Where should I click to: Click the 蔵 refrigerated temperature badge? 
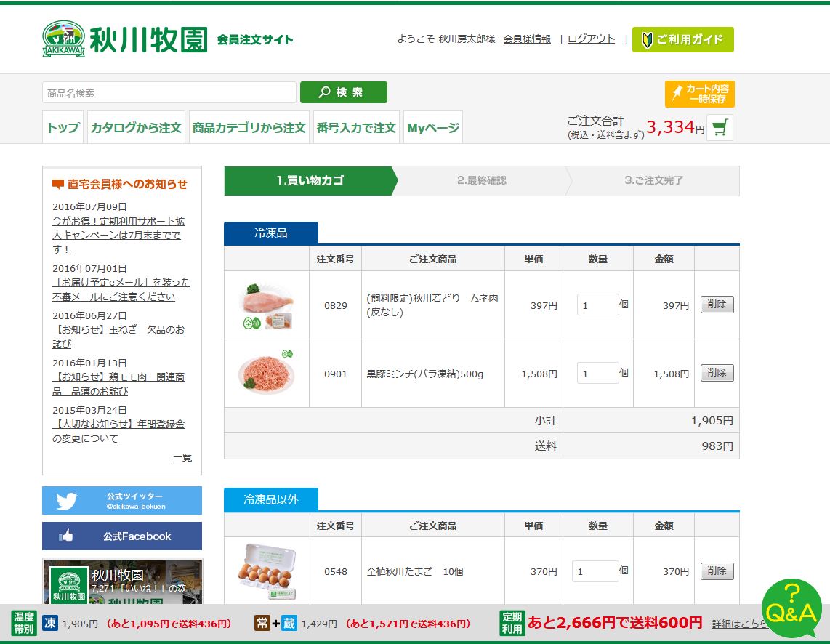click(x=289, y=623)
